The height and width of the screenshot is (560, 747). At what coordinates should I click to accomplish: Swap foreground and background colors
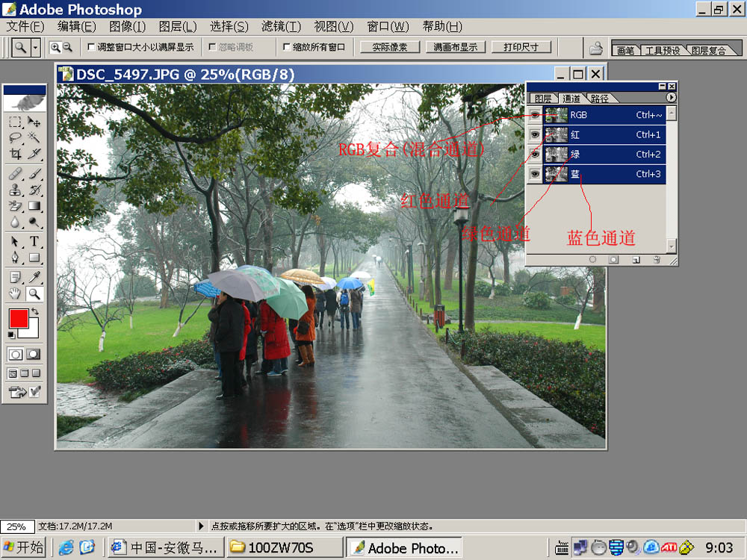coord(34,311)
